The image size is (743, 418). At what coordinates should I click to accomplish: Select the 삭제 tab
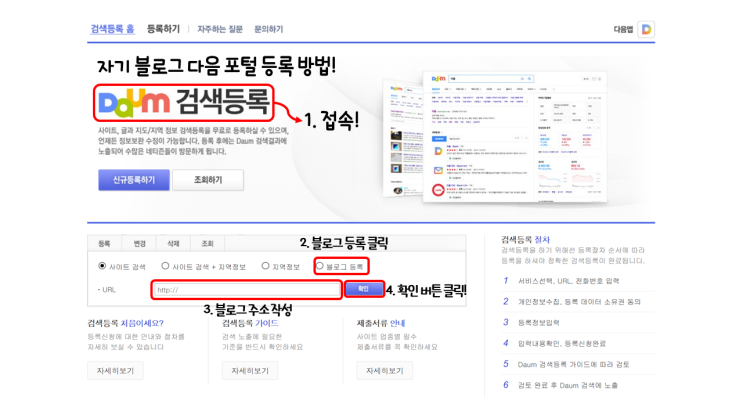pos(173,243)
